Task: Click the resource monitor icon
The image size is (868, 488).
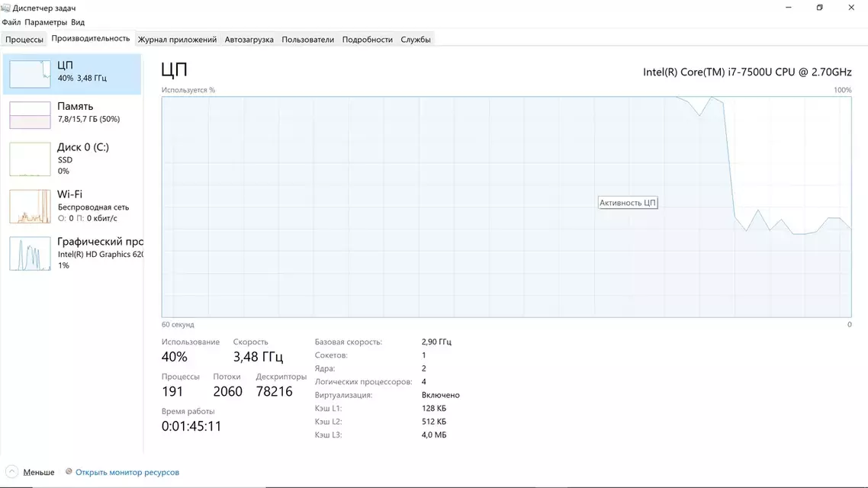Action: point(69,471)
